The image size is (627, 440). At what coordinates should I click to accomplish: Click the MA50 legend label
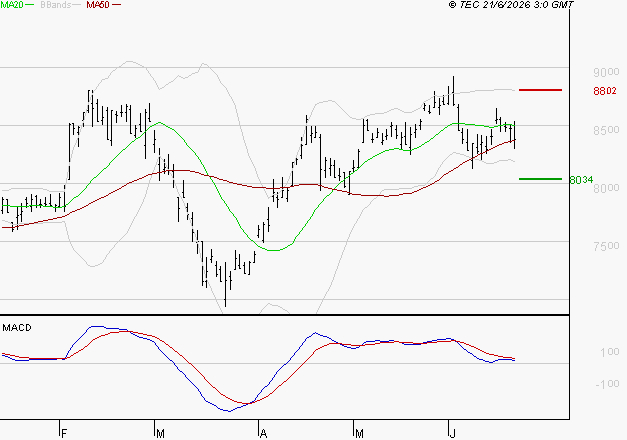click(x=98, y=5)
